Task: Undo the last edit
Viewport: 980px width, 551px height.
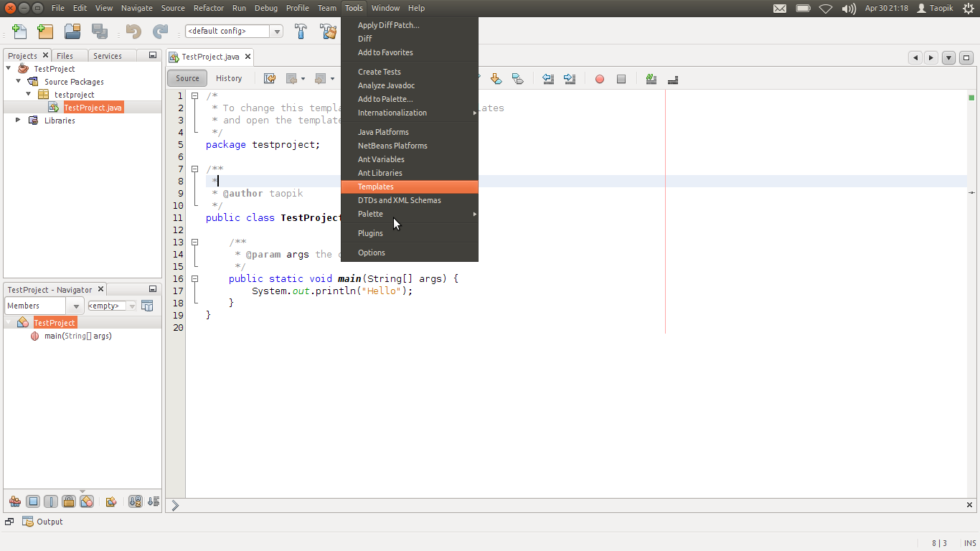Action: [x=135, y=31]
